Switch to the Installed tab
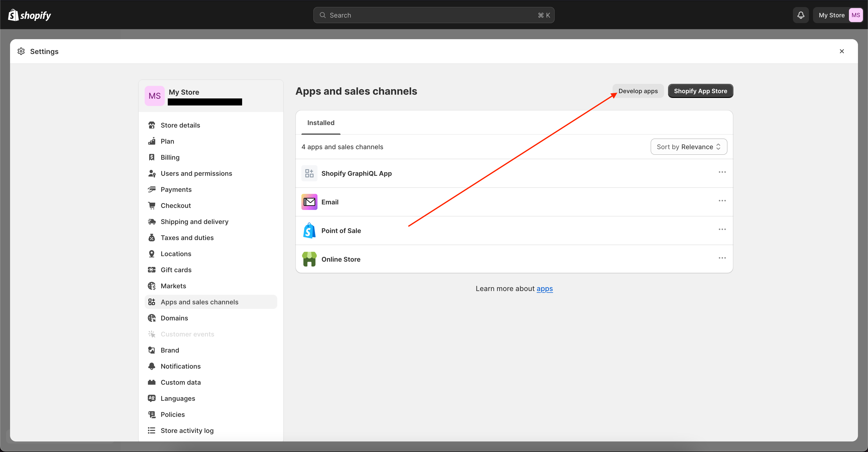The image size is (868, 452). (x=320, y=123)
